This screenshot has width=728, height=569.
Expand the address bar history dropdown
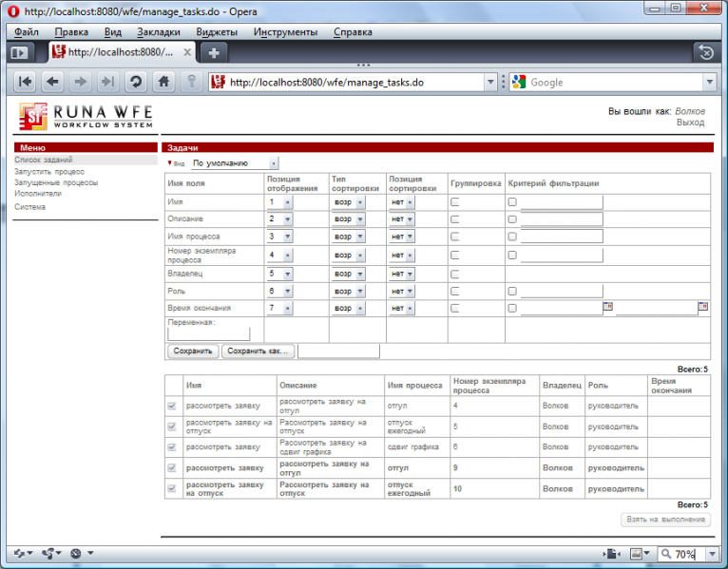point(490,83)
